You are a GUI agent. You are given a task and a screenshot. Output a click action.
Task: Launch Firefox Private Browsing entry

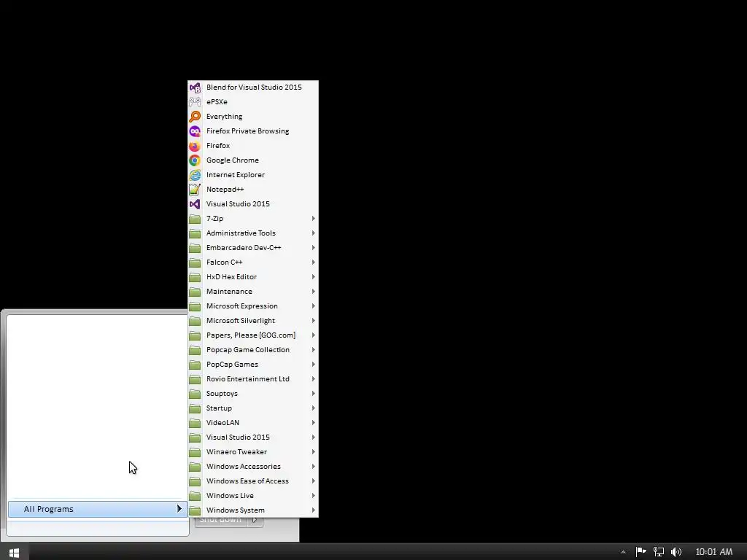click(253, 131)
